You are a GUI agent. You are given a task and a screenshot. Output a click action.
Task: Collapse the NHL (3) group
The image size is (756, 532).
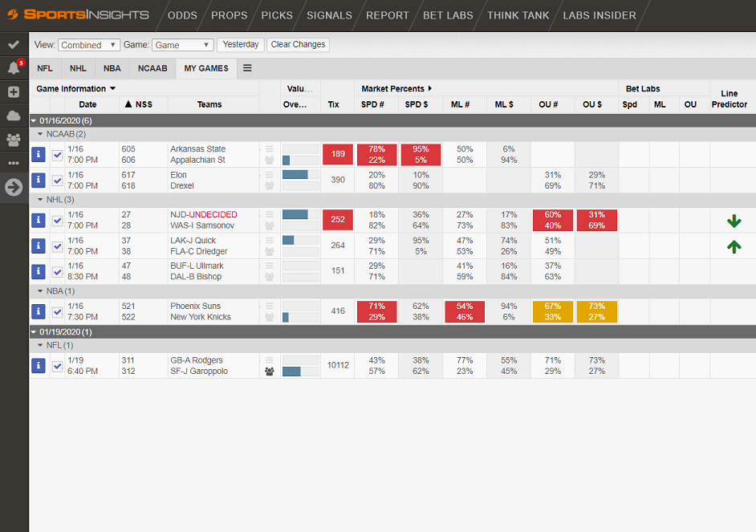[x=42, y=200]
